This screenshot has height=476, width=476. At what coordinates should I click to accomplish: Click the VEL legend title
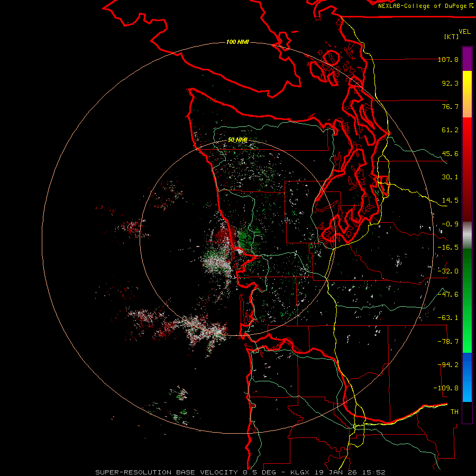(464, 32)
